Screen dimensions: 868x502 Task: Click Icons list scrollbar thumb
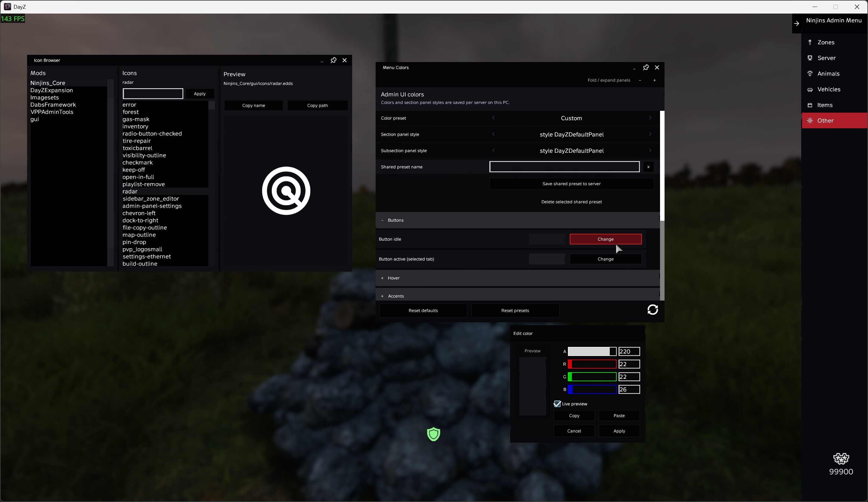[x=212, y=105]
